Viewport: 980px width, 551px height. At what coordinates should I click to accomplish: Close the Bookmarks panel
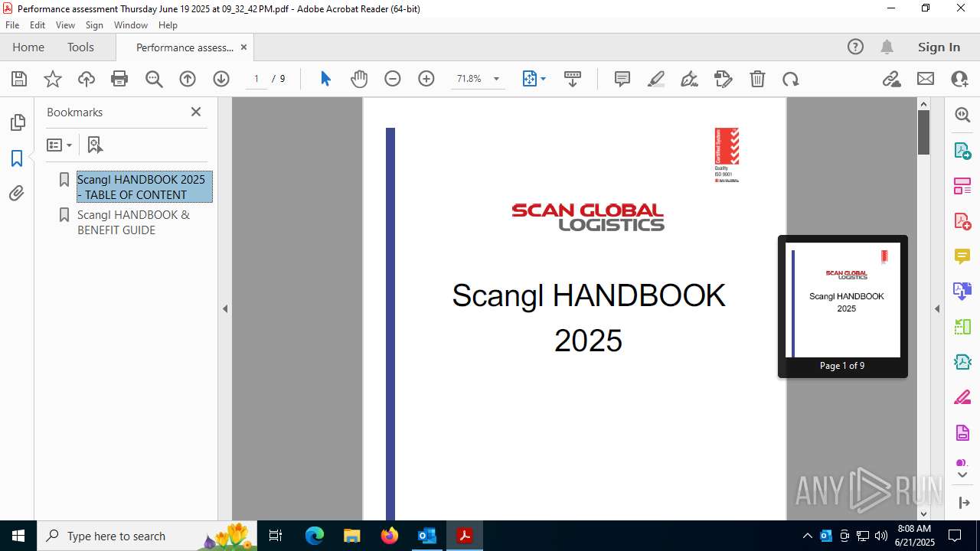196,112
